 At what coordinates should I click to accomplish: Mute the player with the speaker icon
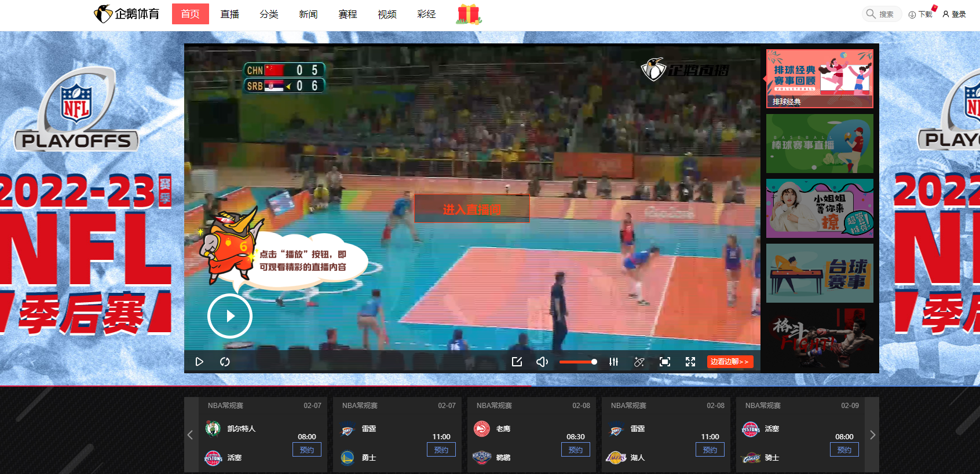pos(542,362)
